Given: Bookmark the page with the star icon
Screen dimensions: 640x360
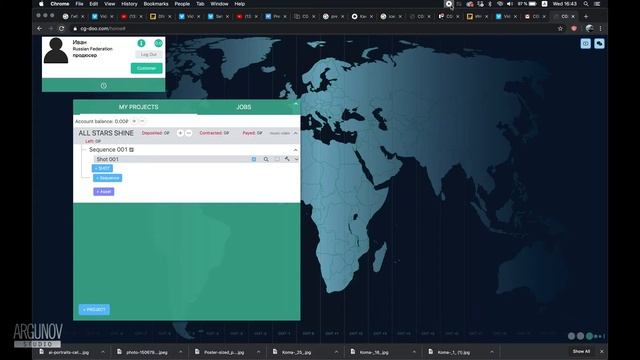Looking at the screenshot, I should click(x=560, y=29).
